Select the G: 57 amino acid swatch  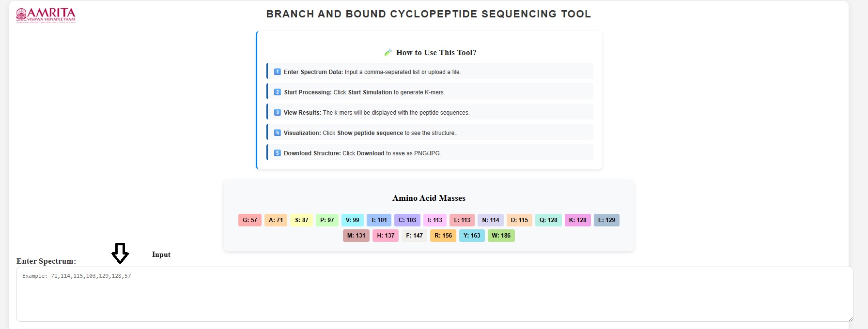tap(249, 220)
